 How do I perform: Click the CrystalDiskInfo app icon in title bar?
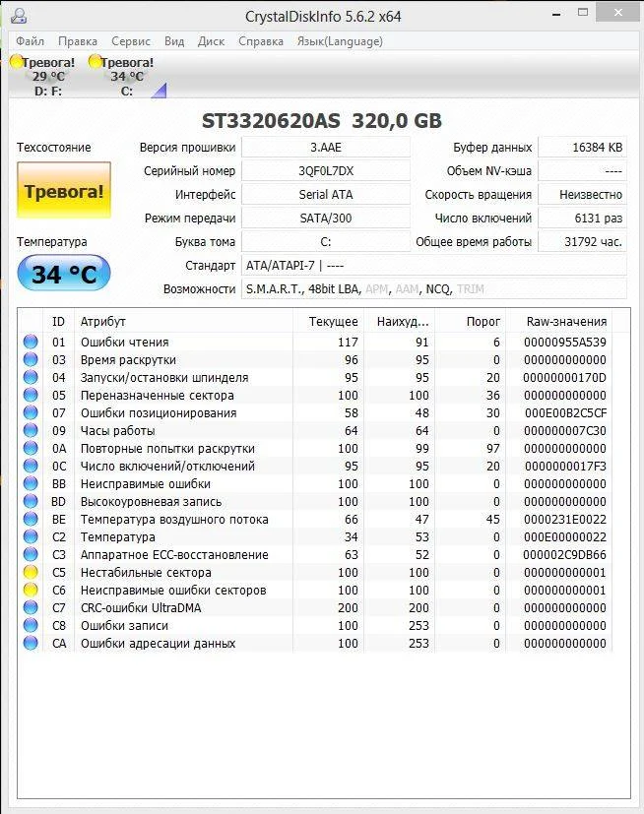[x=19, y=16]
